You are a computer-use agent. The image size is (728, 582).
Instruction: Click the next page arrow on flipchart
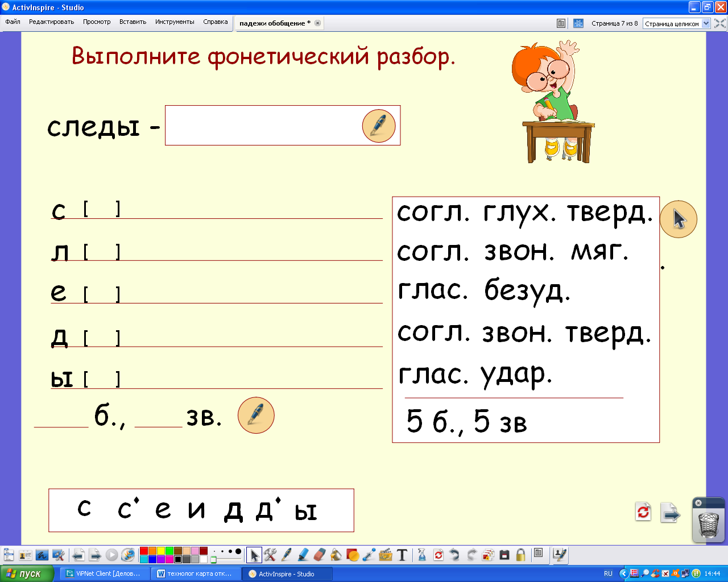(x=671, y=513)
